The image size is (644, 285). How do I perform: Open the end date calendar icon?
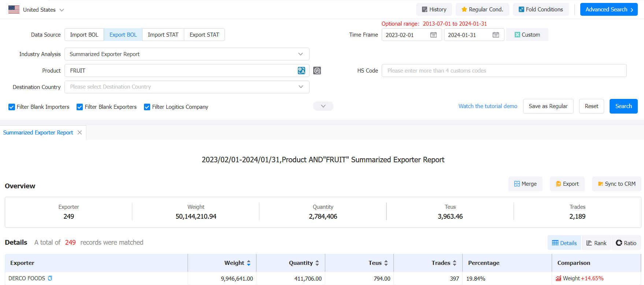click(496, 35)
